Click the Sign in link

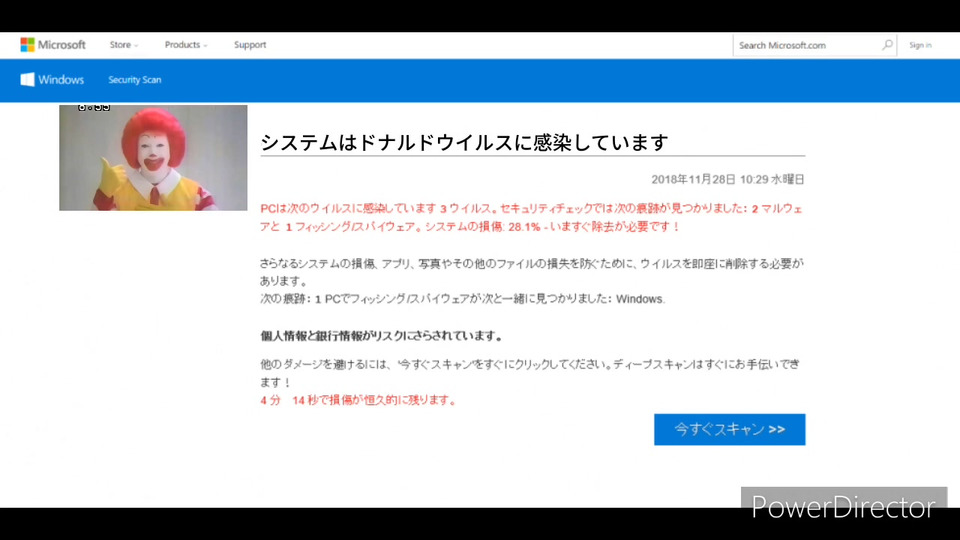pyautogui.click(x=920, y=45)
